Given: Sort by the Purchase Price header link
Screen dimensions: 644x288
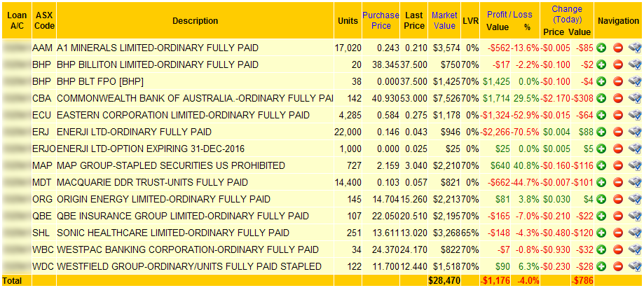Looking at the screenshot, I should 381,20.
